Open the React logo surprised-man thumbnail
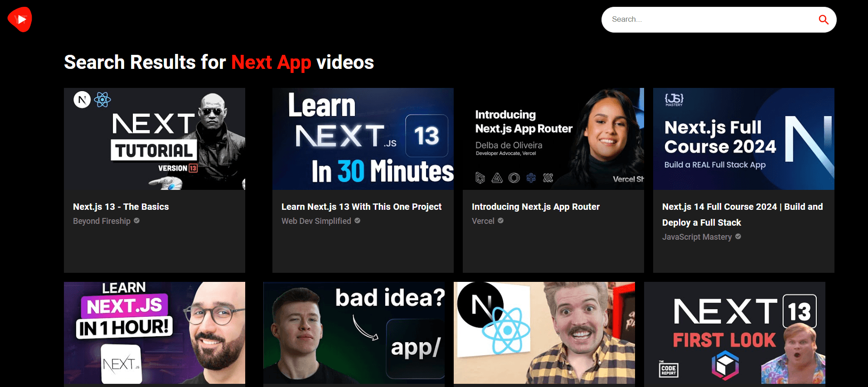This screenshot has height=387, width=868. pyautogui.click(x=544, y=333)
